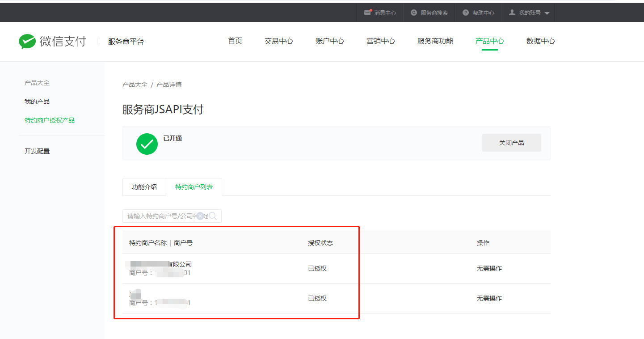Clear the merchant search field with the X icon
The height and width of the screenshot is (339, 644).
point(200,216)
